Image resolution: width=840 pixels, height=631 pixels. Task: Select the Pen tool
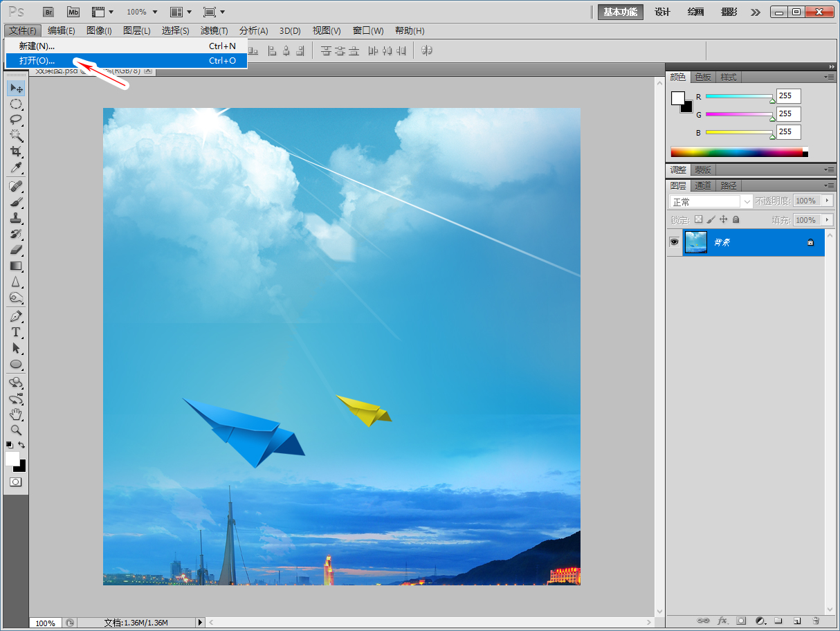[16, 316]
